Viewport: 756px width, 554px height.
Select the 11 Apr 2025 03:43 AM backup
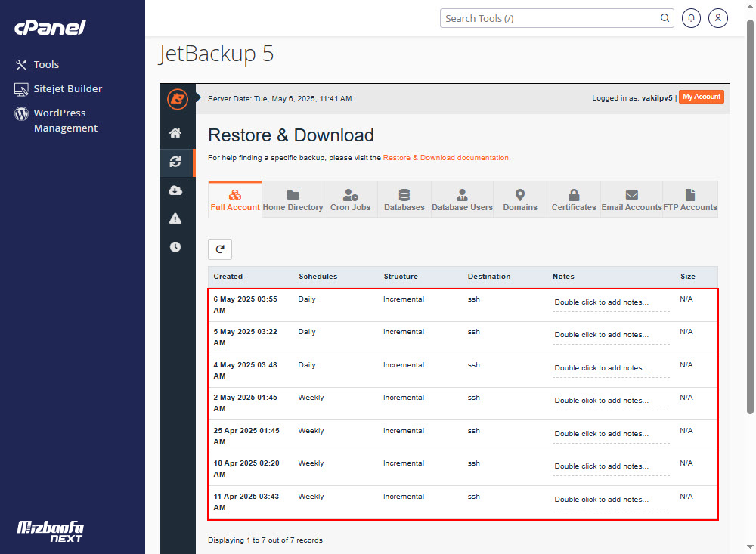coord(463,503)
